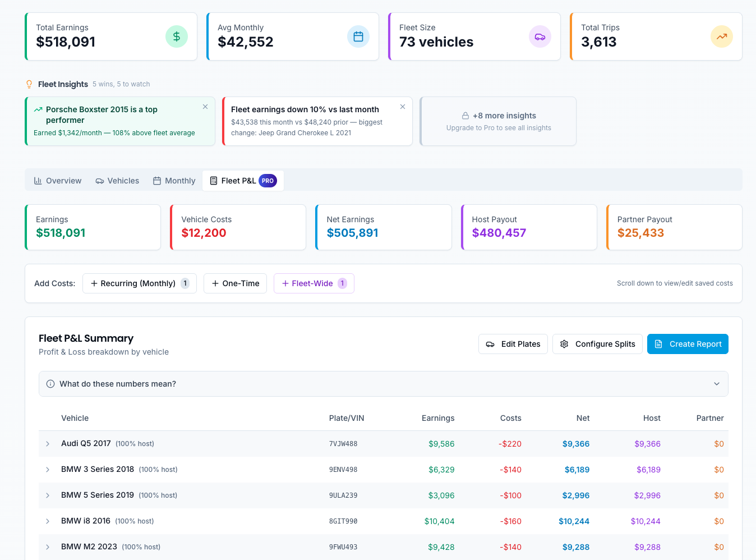Switch to the Vehicles tab

click(x=117, y=181)
